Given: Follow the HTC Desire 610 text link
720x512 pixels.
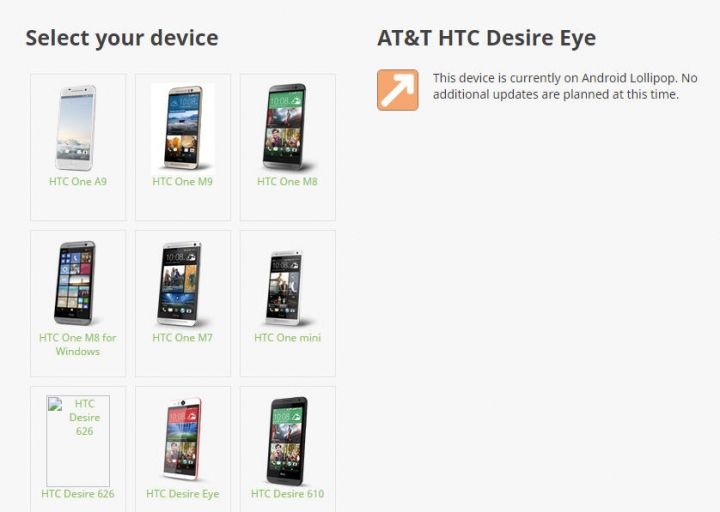Looking at the screenshot, I should (x=287, y=494).
